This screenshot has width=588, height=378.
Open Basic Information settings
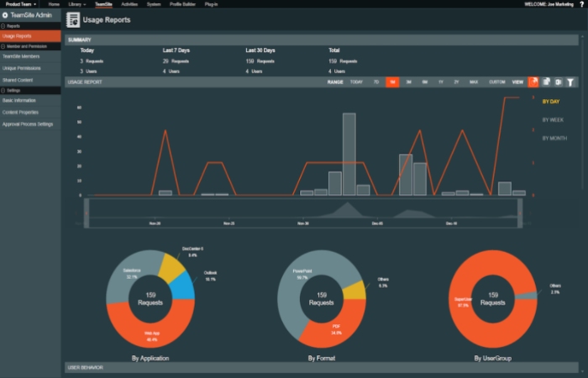30,101
